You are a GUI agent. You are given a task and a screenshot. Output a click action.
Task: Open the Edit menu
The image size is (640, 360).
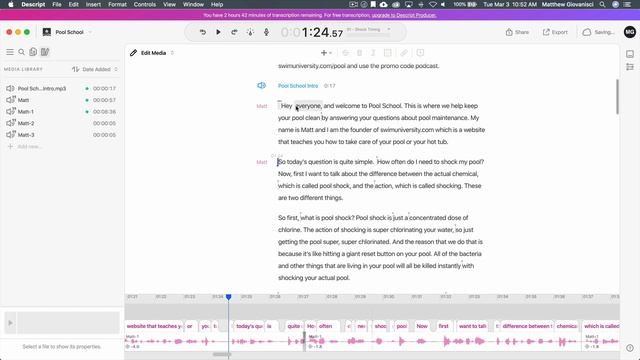click(73, 4)
